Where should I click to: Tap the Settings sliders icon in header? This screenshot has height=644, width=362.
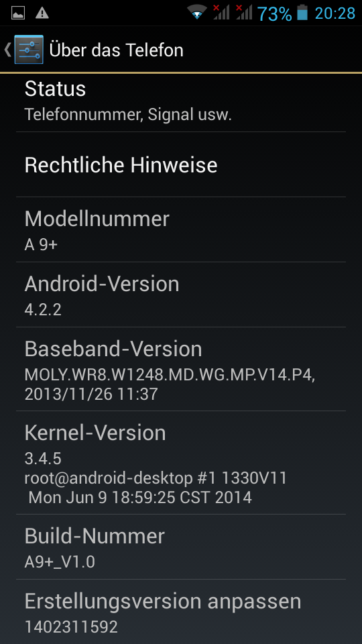pyautogui.click(x=29, y=50)
